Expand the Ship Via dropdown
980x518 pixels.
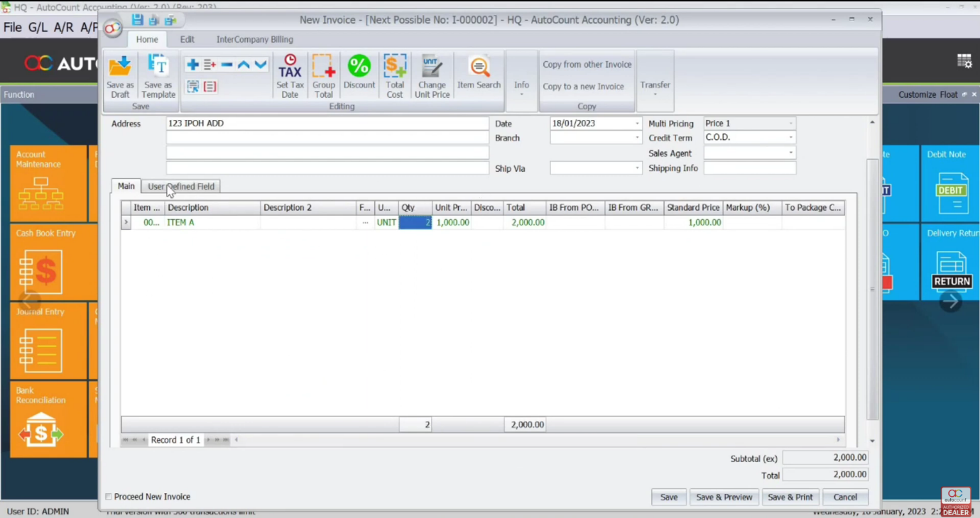point(636,168)
